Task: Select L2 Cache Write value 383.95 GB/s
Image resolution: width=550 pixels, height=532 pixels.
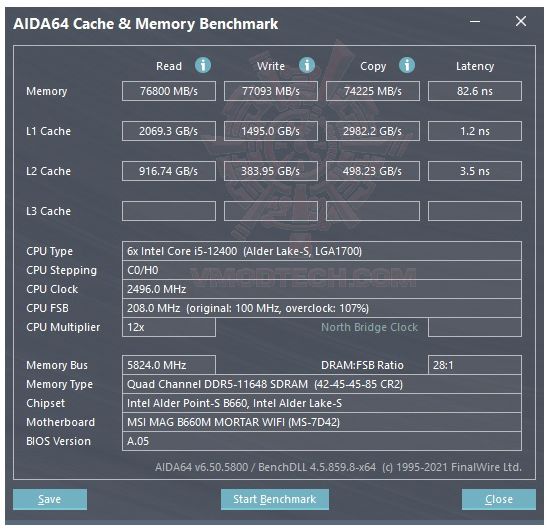Action: pyautogui.click(x=271, y=171)
